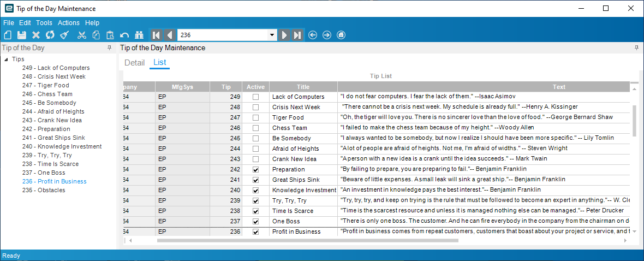644x261 pixels.
Task: Click the New record toolbar icon
Action: tap(8, 35)
